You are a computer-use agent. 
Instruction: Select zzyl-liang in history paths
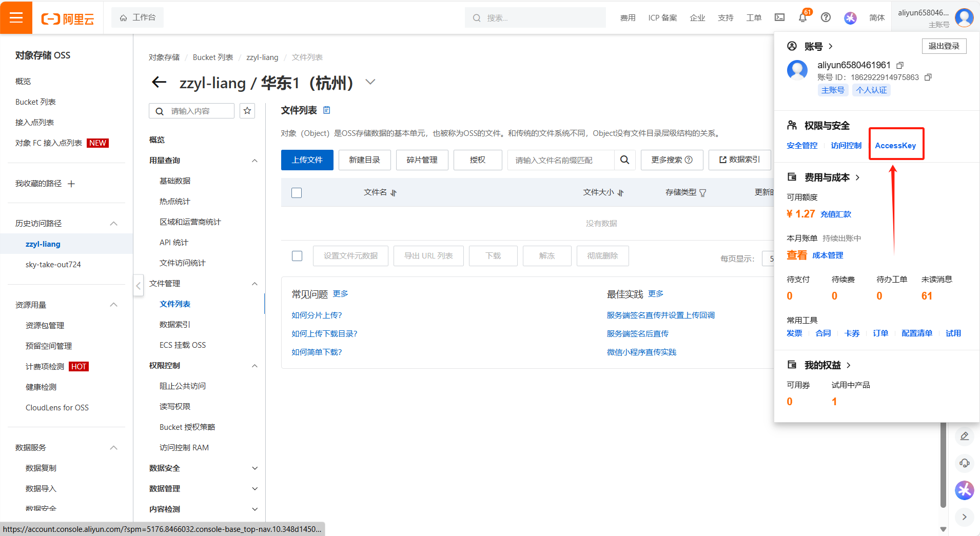(x=43, y=244)
